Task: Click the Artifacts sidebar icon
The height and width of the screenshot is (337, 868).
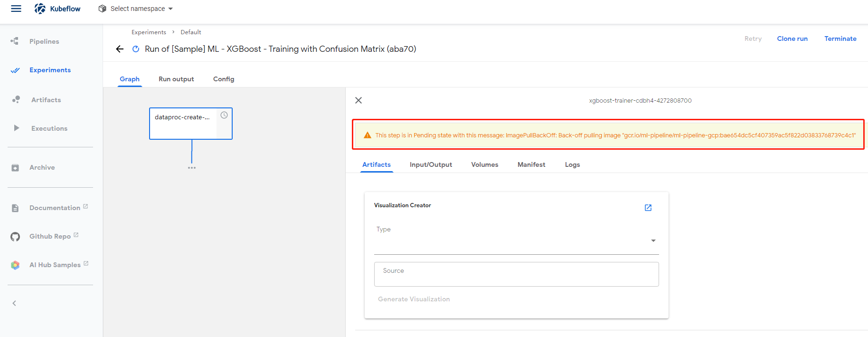Action: 16,99
